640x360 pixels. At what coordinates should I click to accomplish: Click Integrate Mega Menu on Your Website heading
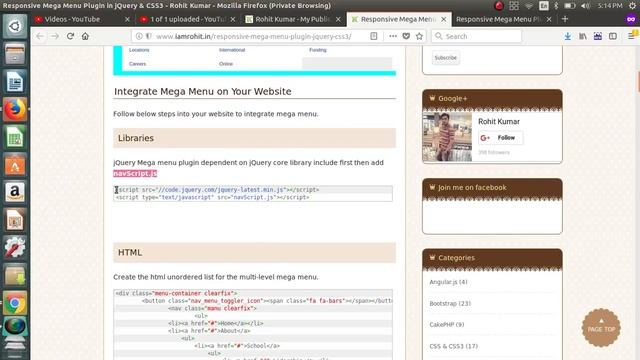tap(202, 91)
